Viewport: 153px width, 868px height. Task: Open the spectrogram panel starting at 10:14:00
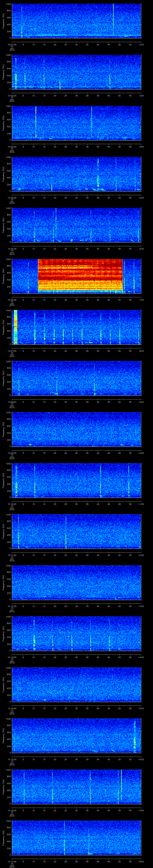point(76,685)
